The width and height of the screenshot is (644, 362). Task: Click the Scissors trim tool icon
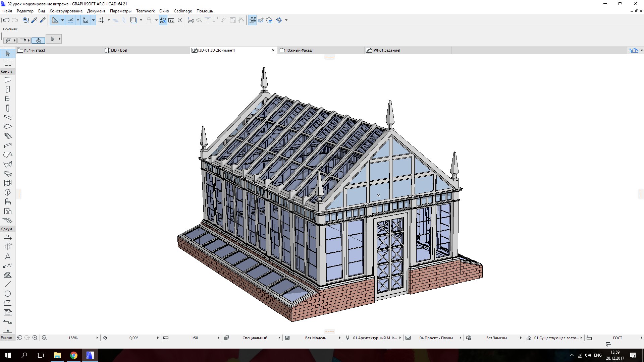pyautogui.click(x=191, y=20)
